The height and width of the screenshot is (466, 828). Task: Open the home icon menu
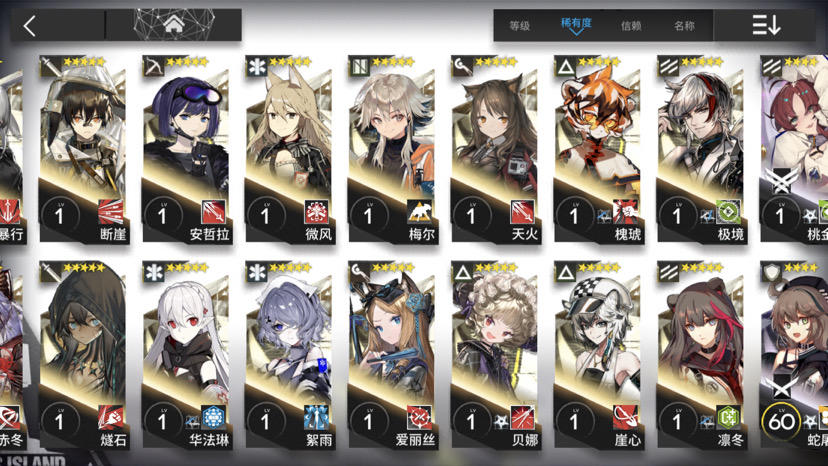[x=174, y=24]
